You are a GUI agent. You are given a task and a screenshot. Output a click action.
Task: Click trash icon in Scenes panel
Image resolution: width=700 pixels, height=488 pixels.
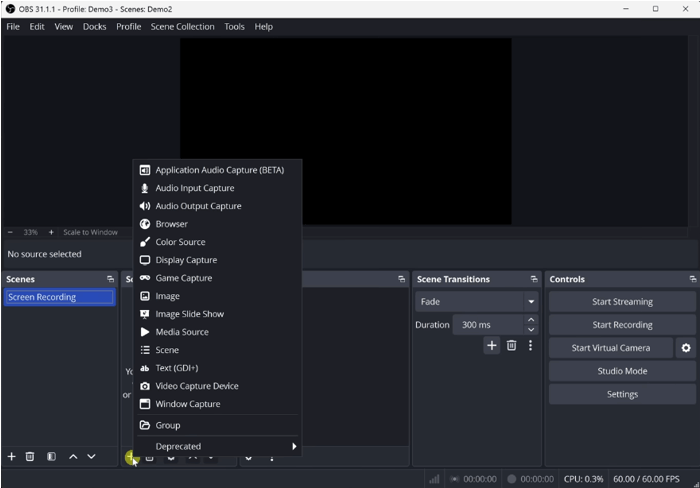click(x=30, y=457)
